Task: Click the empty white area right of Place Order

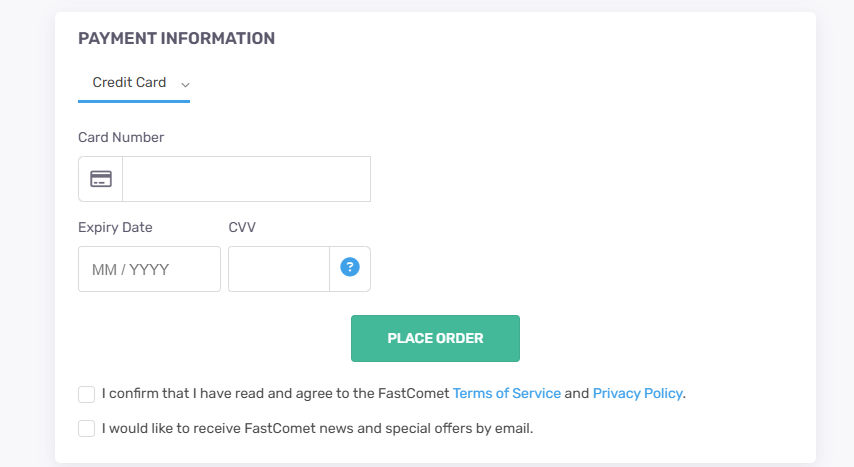Action: click(660, 338)
